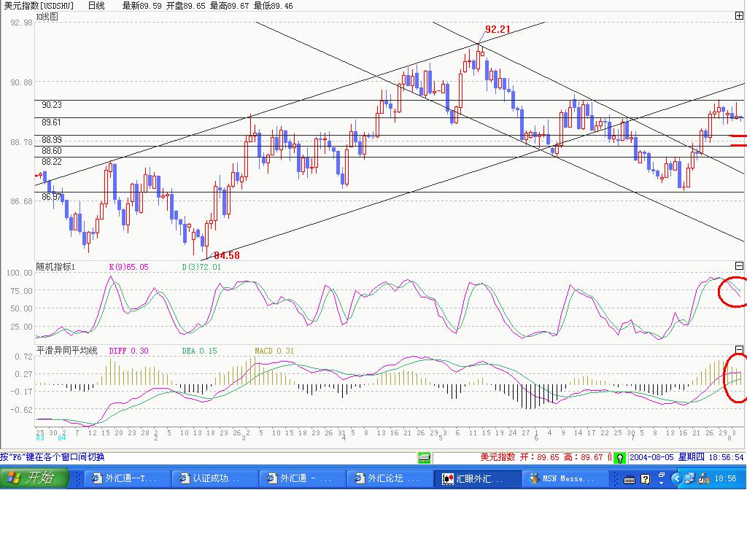747x560 pixels.
Task: Click the DEA 0.15 value label
Action: point(199,351)
